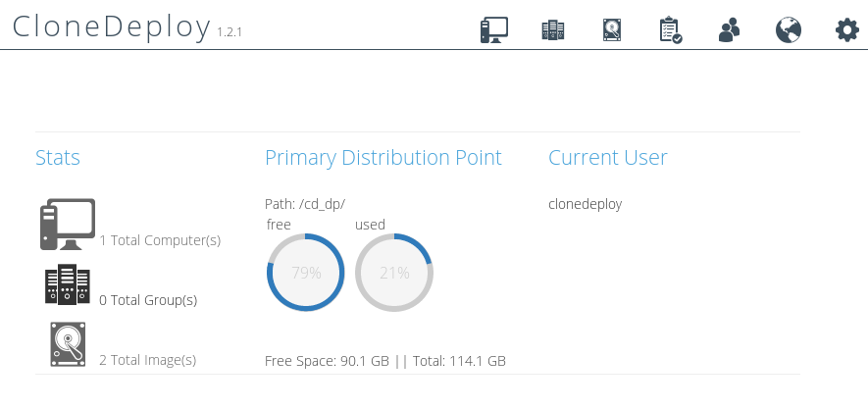Open the Global globe icon in navbar
The image size is (868, 409).
788,30
